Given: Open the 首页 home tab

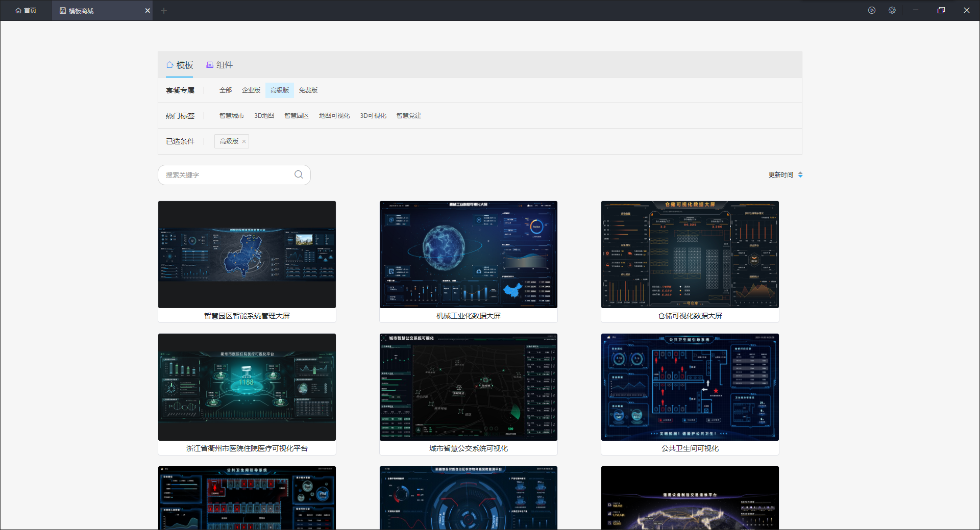Looking at the screenshot, I should click(26, 10).
